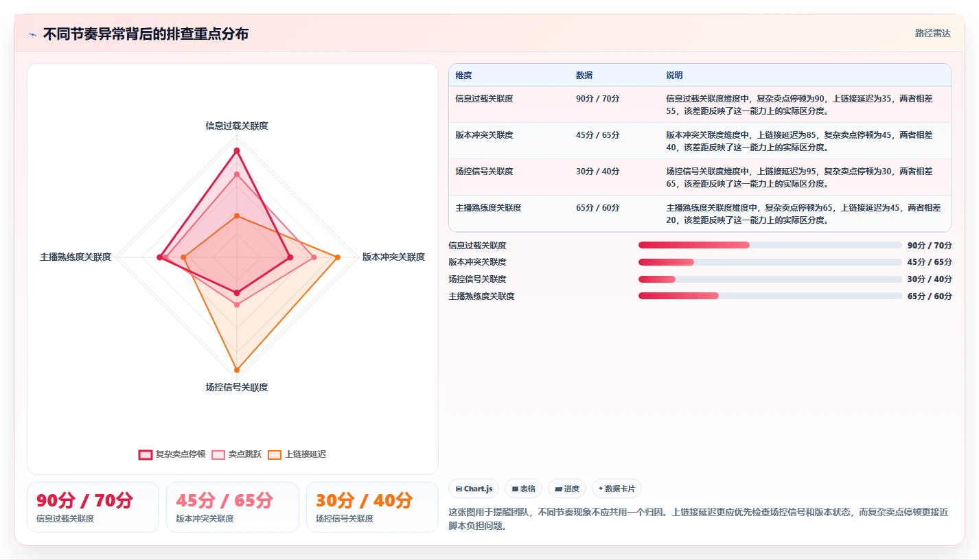Click the 90分 / 70分 value beside the progress bar

click(x=930, y=245)
